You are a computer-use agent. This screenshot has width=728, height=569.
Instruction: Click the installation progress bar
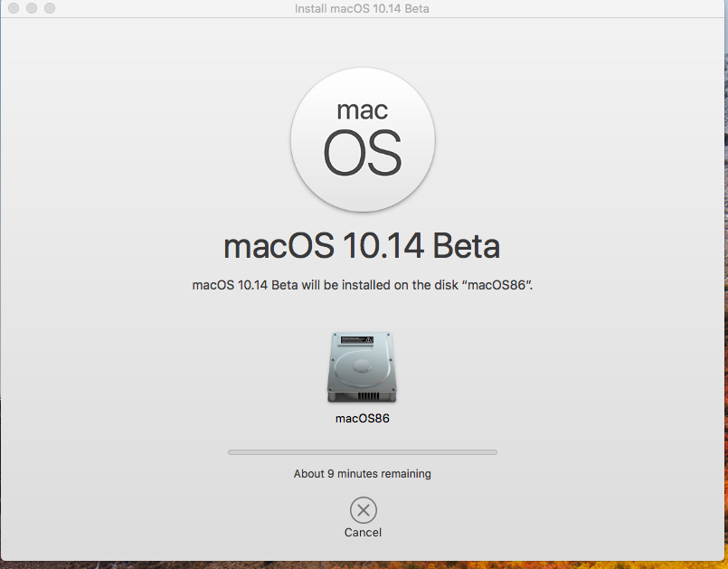click(x=363, y=452)
